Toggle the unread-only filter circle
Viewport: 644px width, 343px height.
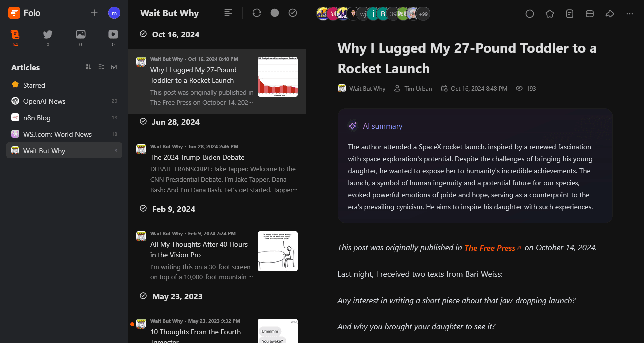coord(275,13)
